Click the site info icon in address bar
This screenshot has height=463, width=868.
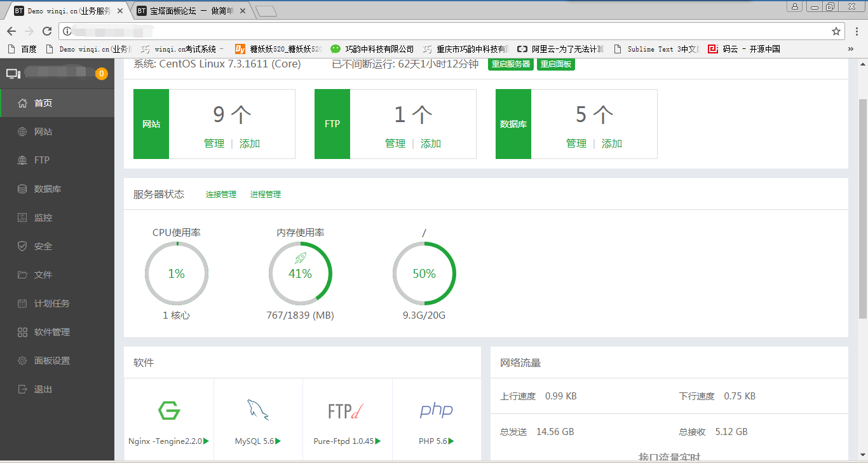67,31
